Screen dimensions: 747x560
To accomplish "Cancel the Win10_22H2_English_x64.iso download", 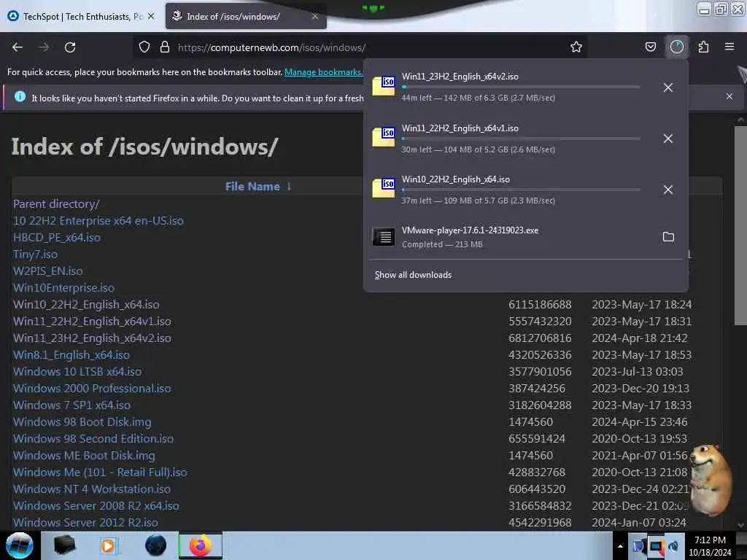I will click(x=668, y=190).
